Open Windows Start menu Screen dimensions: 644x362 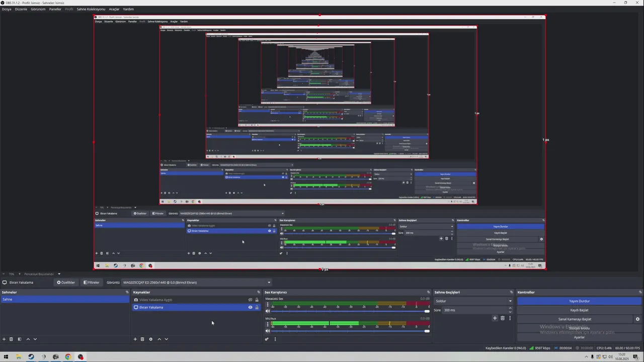[x=6, y=357]
